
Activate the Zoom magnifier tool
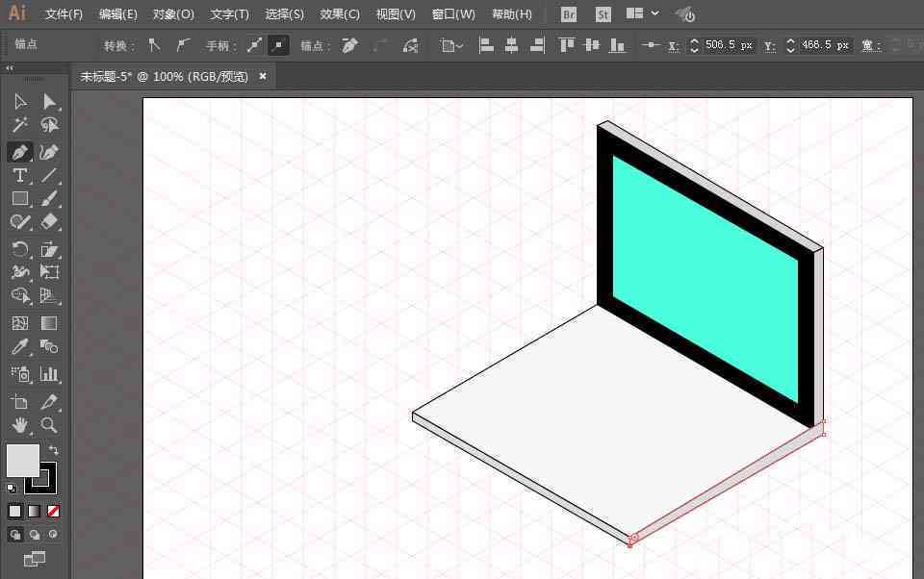[x=49, y=425]
